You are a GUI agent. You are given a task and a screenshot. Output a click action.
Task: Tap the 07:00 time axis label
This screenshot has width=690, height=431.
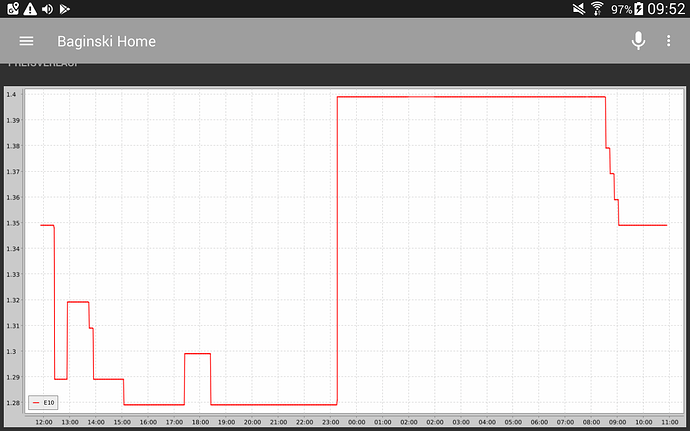565,422
